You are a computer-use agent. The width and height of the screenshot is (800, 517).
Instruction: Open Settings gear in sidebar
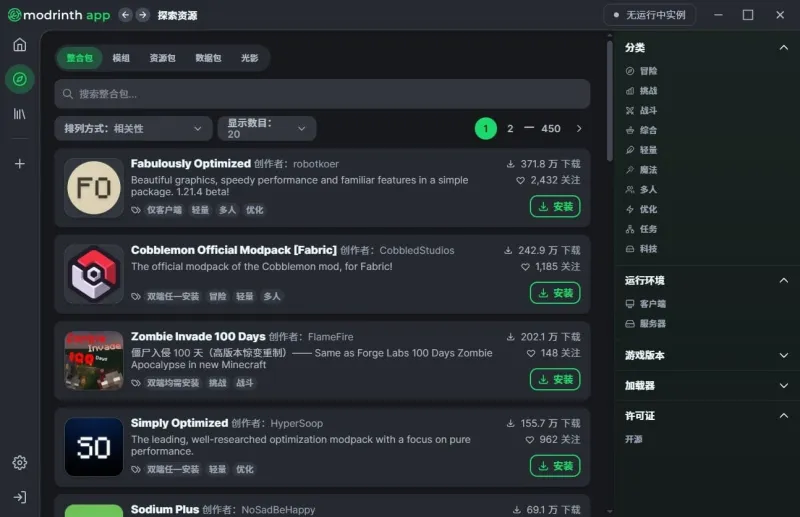[19, 462]
